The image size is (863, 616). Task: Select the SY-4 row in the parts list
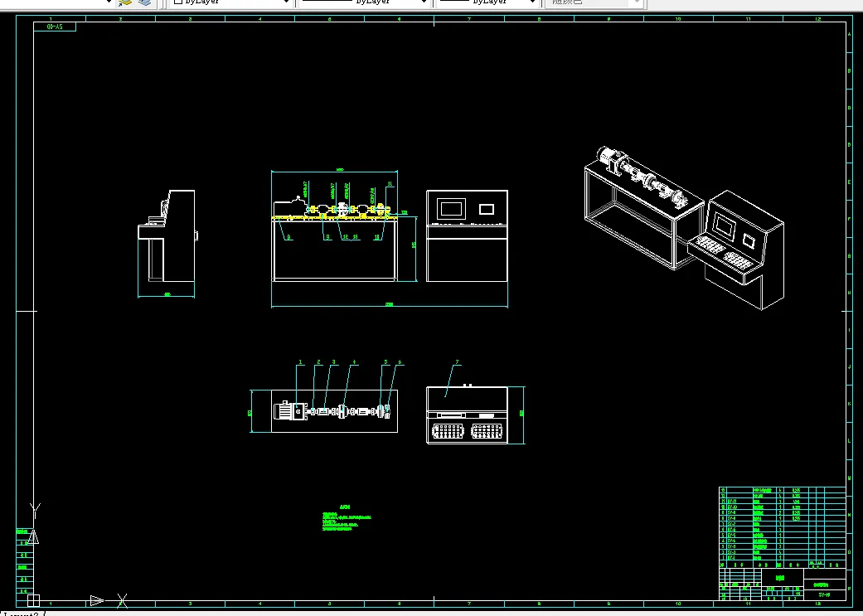tap(782, 541)
